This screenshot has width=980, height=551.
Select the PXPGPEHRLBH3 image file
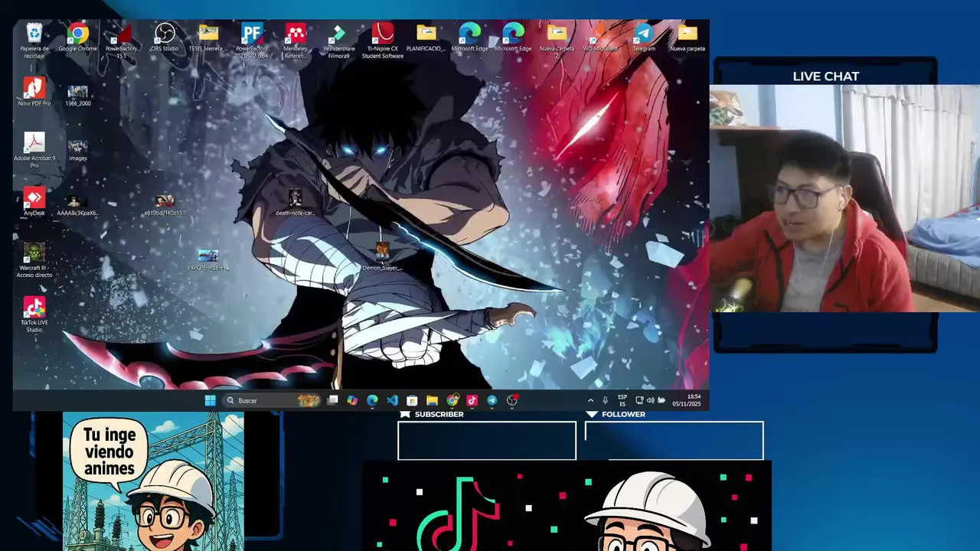tap(207, 260)
